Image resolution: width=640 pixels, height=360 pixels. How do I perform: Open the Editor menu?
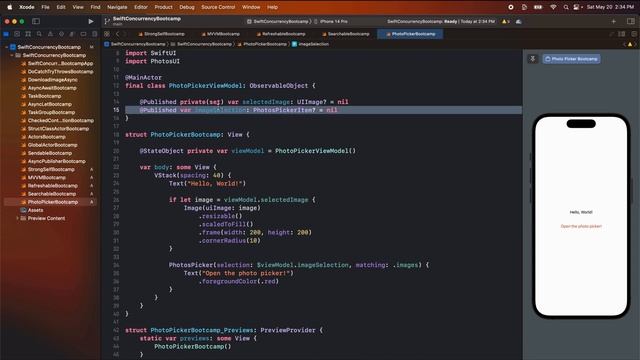[141, 7]
